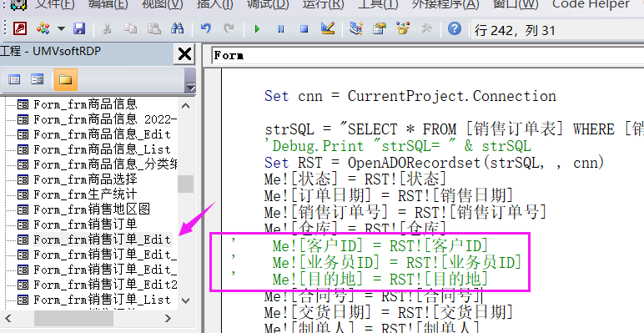
Task: Select Form_frm销售订单_List in project tree
Action: click(102, 300)
